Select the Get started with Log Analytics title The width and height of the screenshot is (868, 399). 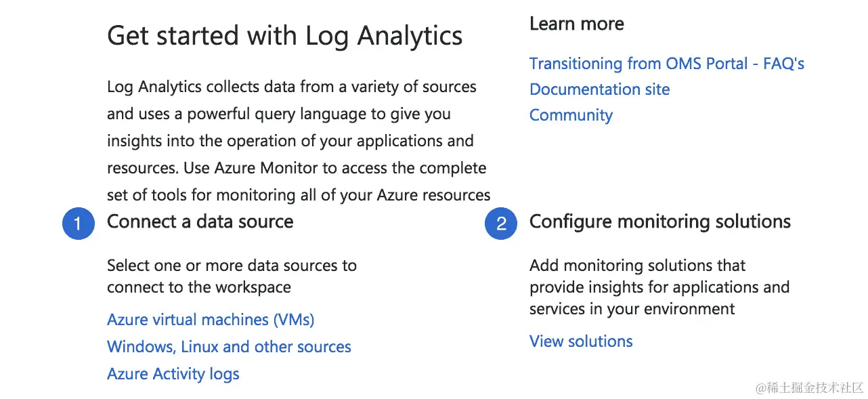coord(284,35)
